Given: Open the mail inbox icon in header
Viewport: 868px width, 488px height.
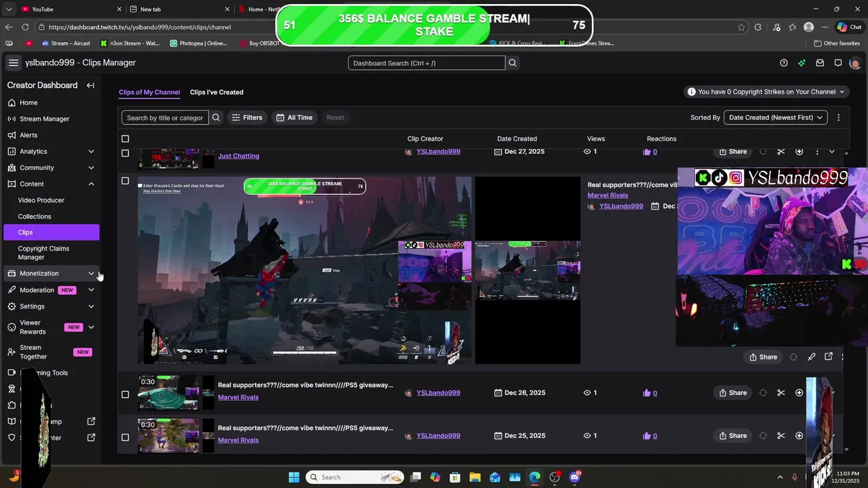Looking at the screenshot, I should coord(820,63).
